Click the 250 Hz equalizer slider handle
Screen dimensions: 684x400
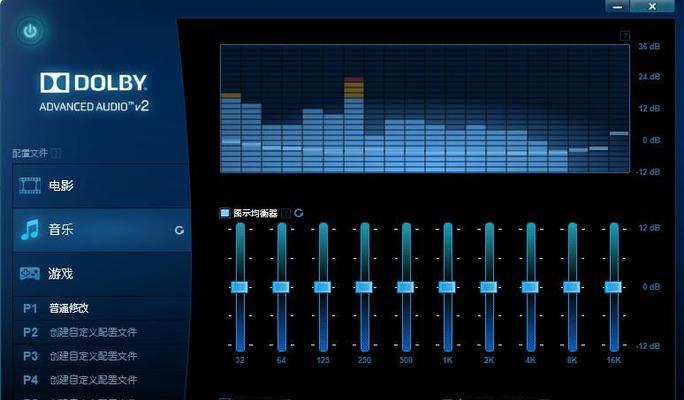tap(364, 287)
